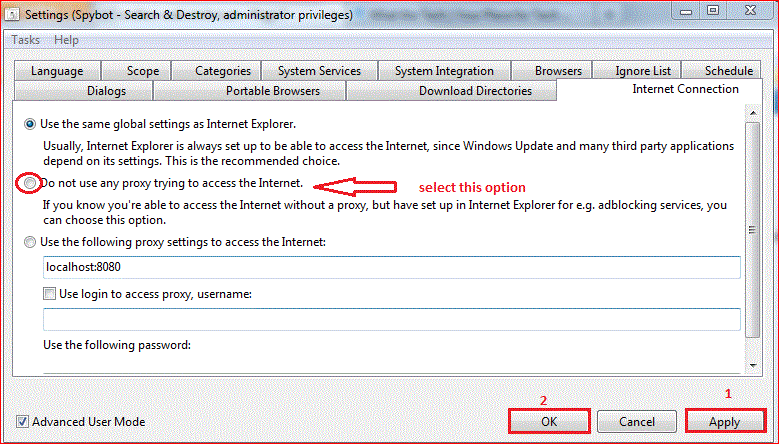The width and height of the screenshot is (779, 444).
Task: Switch to the Language tab
Action: [x=57, y=71]
